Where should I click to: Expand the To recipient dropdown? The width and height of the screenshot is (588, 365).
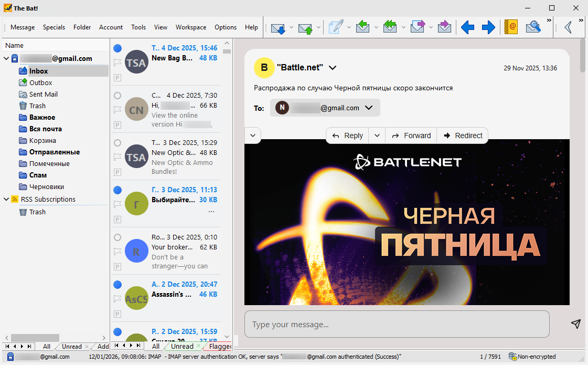tap(369, 108)
